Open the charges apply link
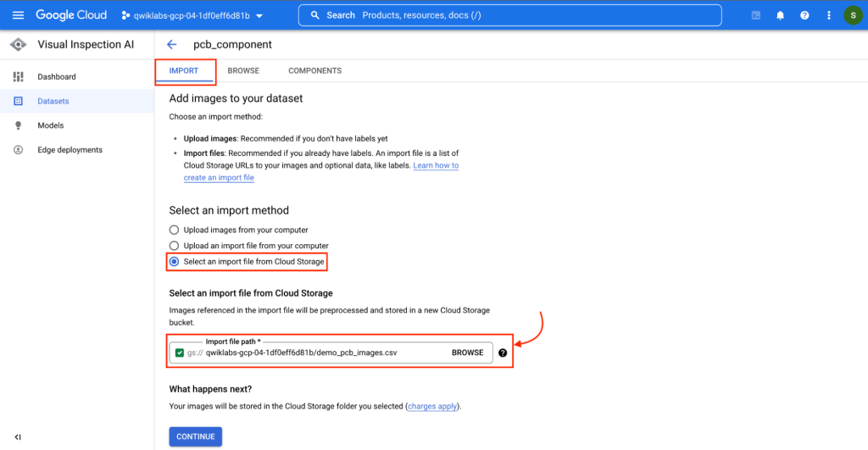This screenshot has height=450, width=868. 432,406
